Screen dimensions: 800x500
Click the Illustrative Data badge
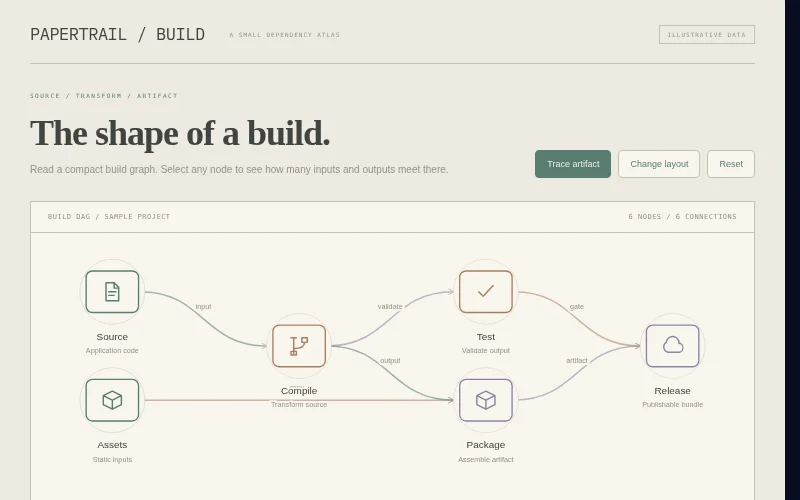[707, 35]
